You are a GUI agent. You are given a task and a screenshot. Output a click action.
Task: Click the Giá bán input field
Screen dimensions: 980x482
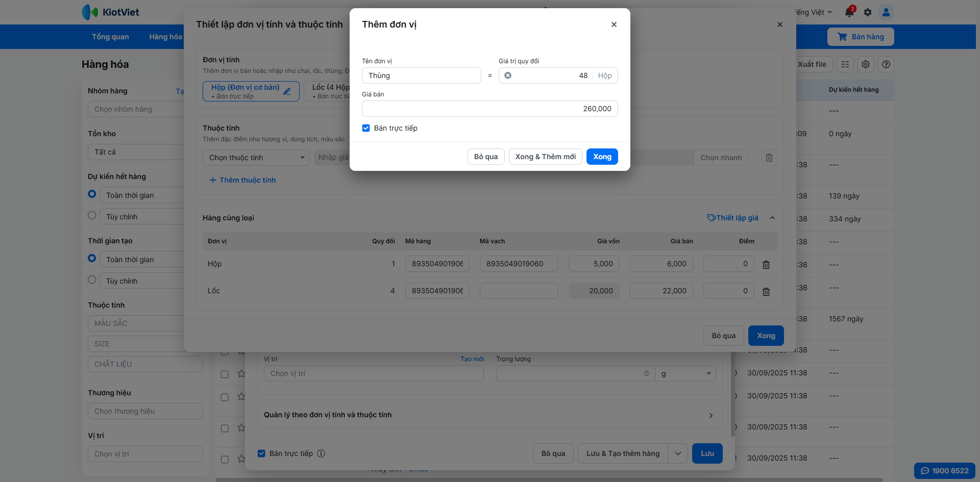point(489,109)
